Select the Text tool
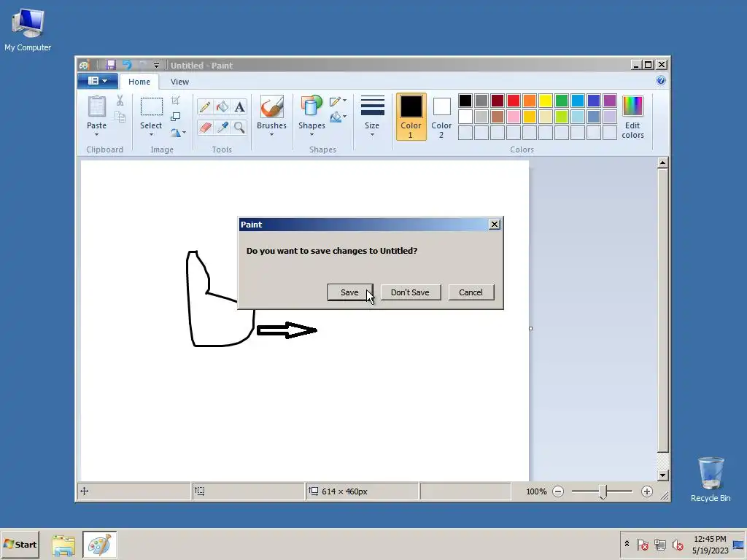747x560 pixels. click(x=239, y=106)
